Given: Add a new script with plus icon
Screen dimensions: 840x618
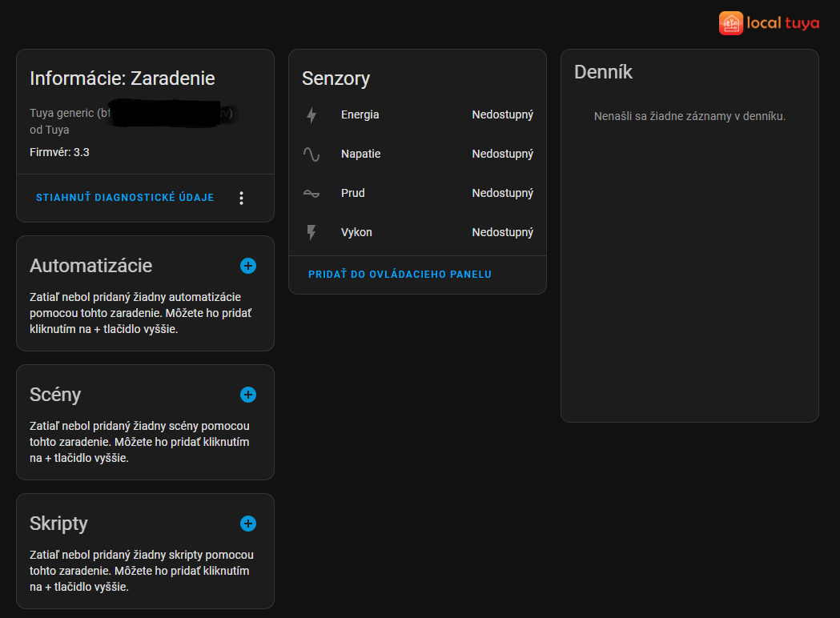Looking at the screenshot, I should 248,524.
